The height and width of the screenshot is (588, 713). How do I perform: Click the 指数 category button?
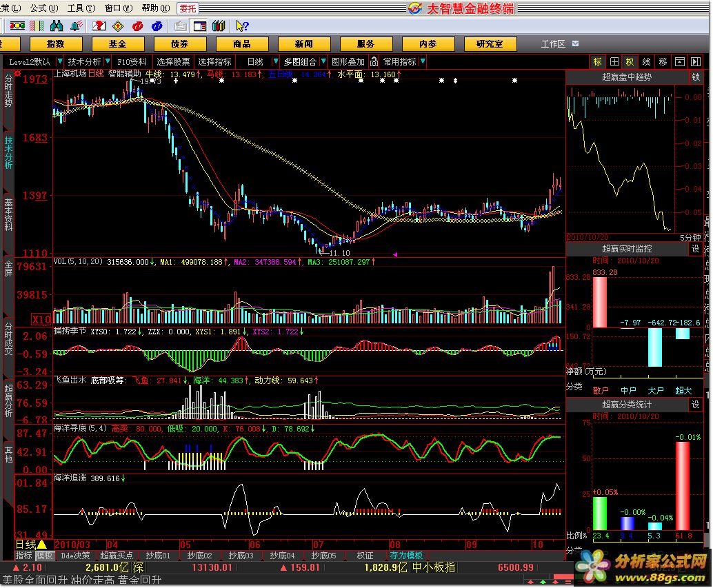pyautogui.click(x=55, y=43)
